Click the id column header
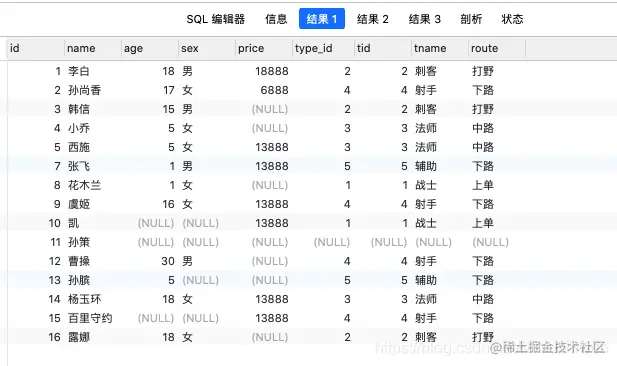The height and width of the screenshot is (366, 617). point(35,48)
